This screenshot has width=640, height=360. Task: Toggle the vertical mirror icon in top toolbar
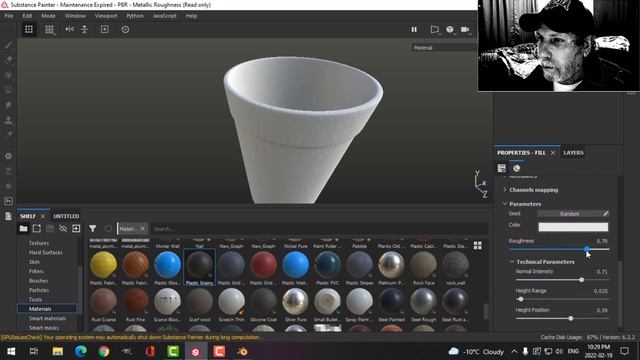84,29
